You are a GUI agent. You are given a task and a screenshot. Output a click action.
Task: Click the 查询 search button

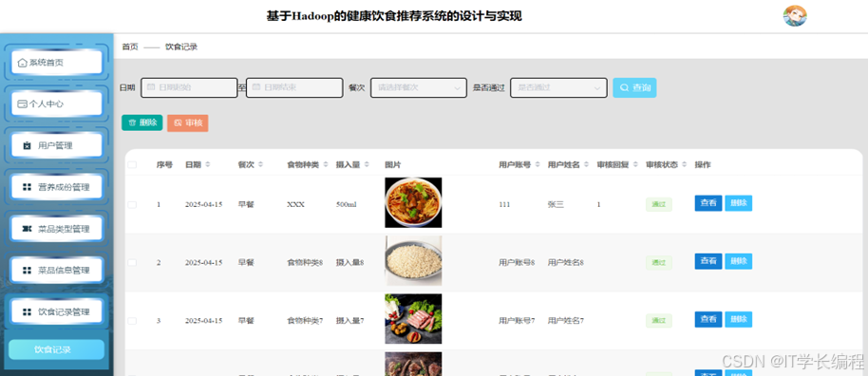pyautogui.click(x=634, y=87)
